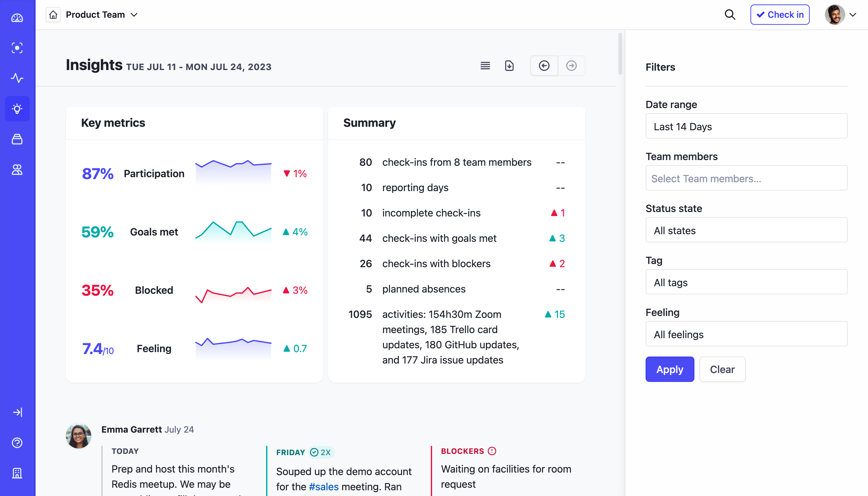
Task: Click the home icon button
Action: point(53,15)
